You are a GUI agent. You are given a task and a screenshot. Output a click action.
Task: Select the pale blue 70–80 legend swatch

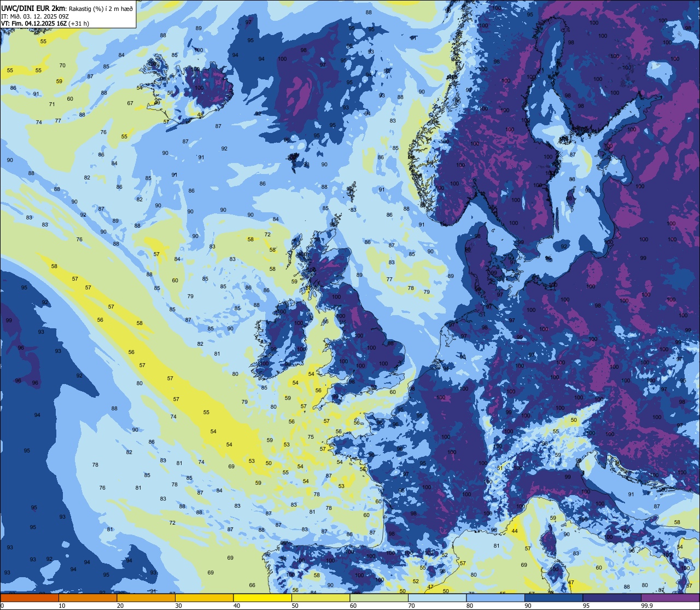(437, 598)
